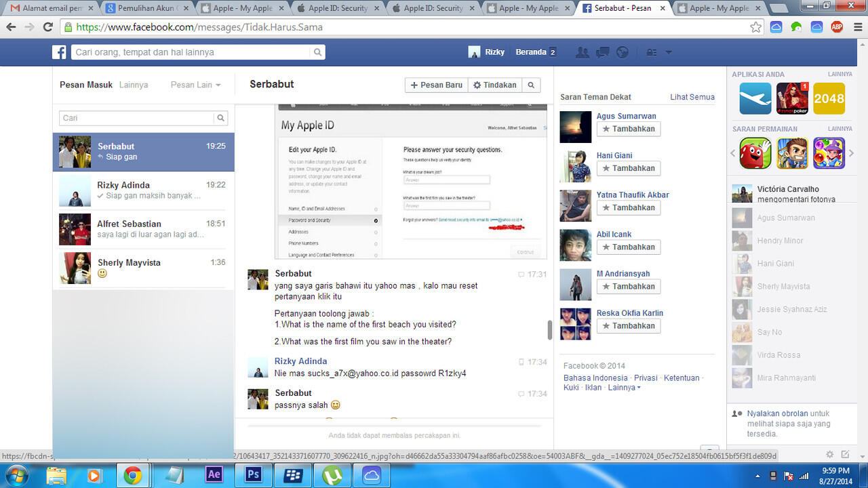The image size is (868, 488).
Task: Click the Bahasa Indonesia language link
Action: 595,378
